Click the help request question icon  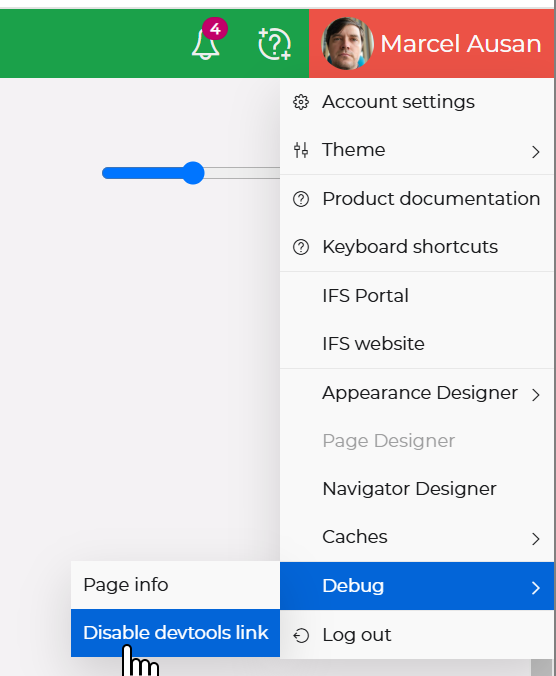click(x=275, y=44)
